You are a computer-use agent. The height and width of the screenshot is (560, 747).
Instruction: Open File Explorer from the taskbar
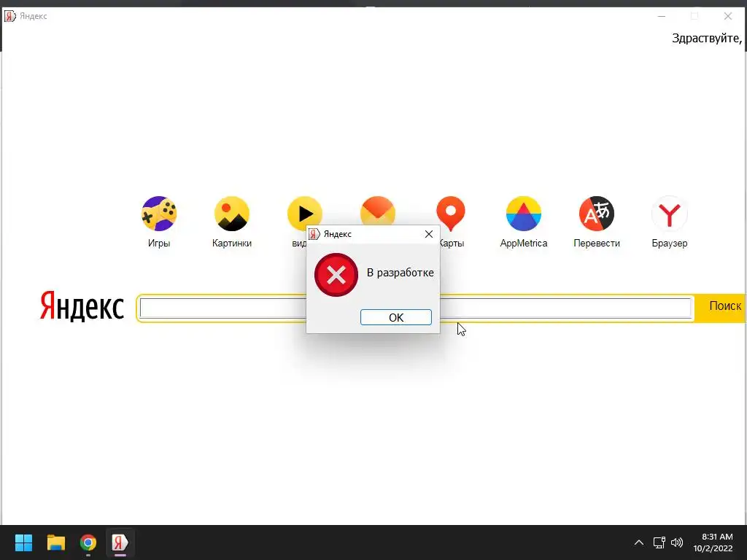[55, 542]
